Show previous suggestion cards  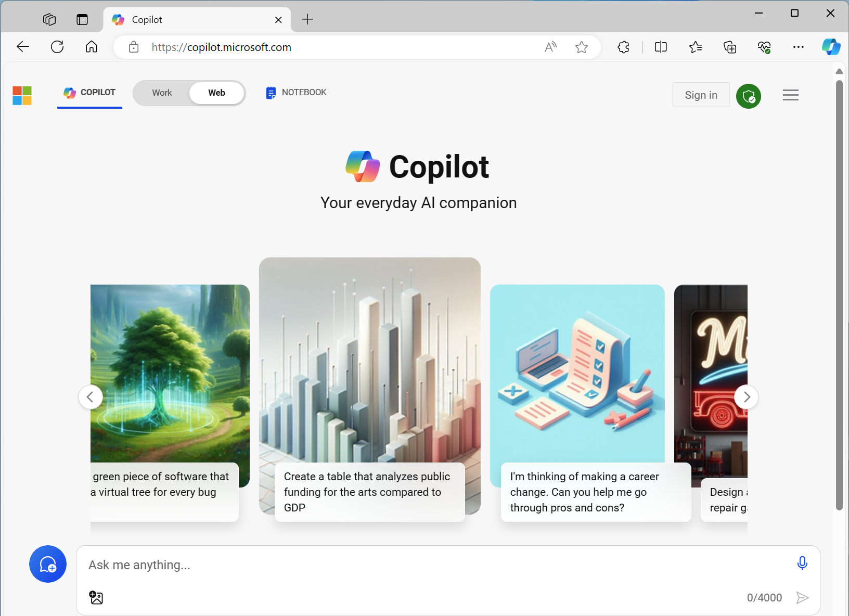[91, 397]
